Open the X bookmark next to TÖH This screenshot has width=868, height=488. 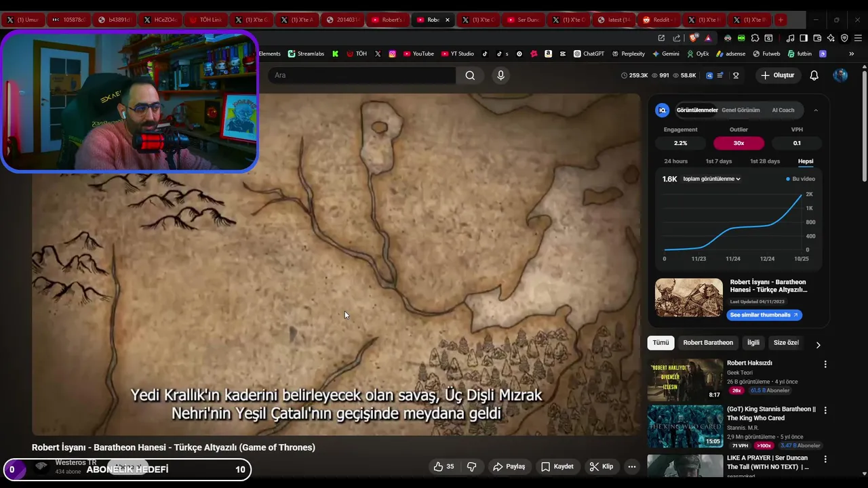(378, 54)
